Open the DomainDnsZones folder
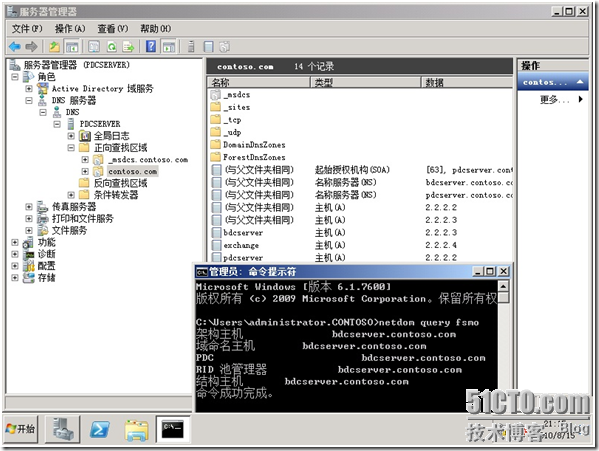Viewport: 599px width, 451px height. tap(248, 145)
